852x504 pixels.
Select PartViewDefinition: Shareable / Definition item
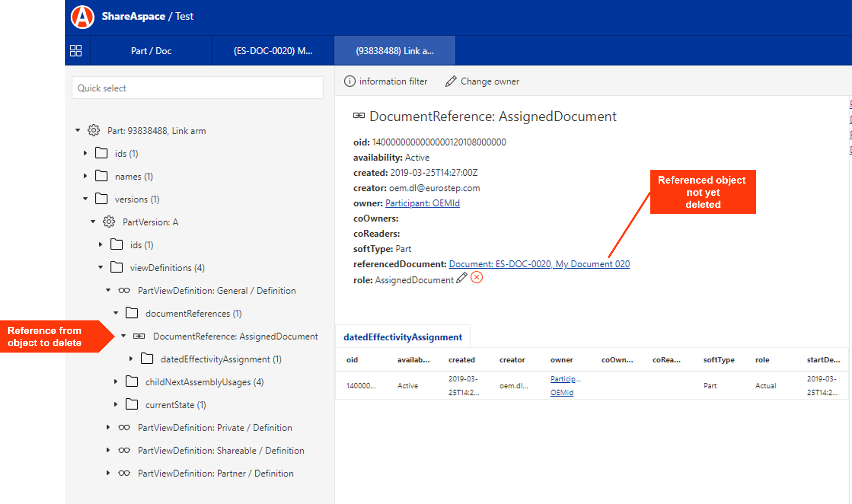click(221, 450)
